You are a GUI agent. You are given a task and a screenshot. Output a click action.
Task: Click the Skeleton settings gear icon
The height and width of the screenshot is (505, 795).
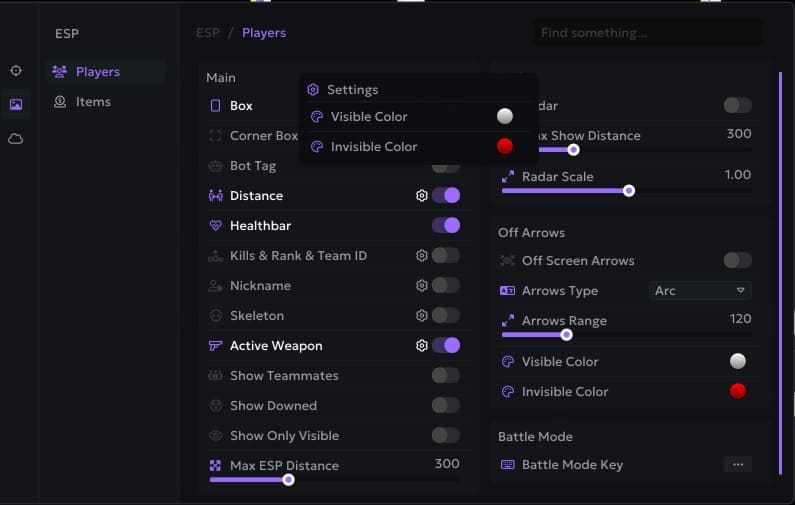pos(422,316)
